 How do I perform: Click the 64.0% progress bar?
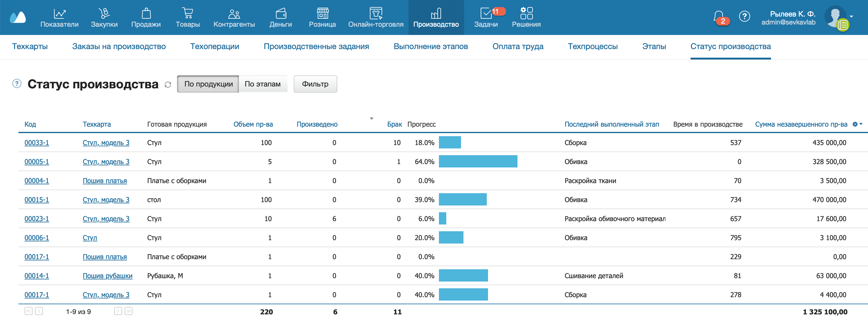pyautogui.click(x=478, y=161)
